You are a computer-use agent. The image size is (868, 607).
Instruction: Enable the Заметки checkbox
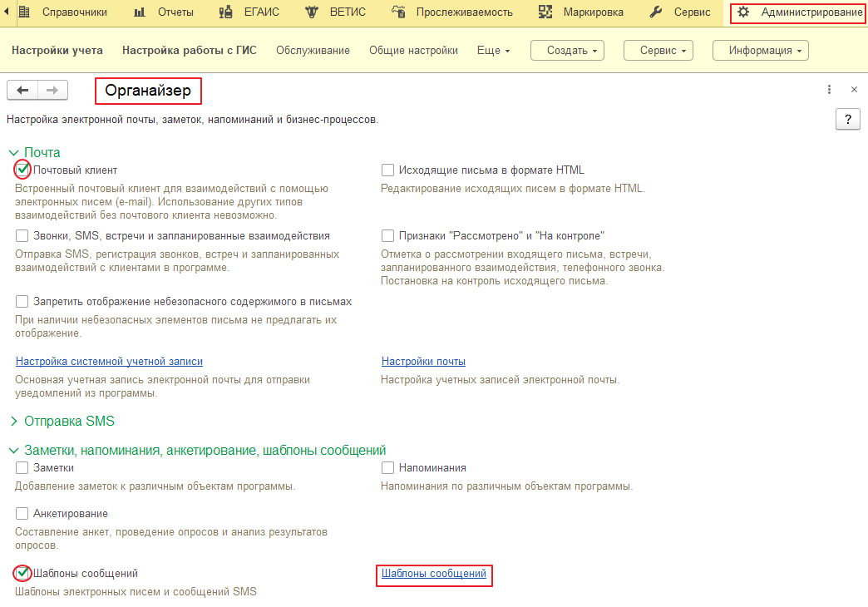click(22, 468)
